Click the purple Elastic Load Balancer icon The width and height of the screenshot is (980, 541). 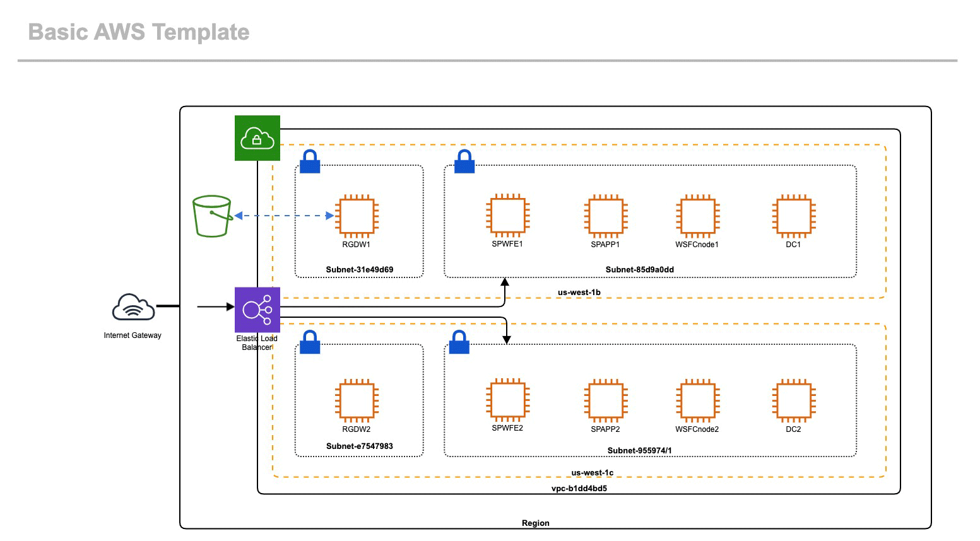click(x=257, y=310)
